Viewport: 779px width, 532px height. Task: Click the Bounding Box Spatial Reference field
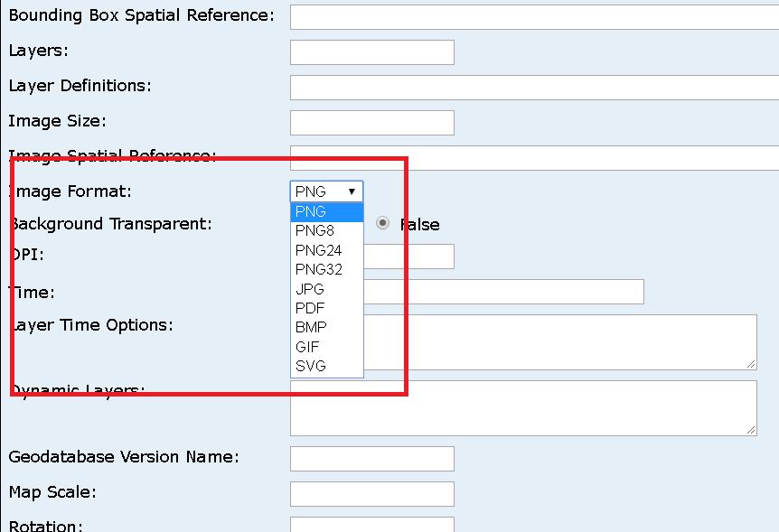533,16
